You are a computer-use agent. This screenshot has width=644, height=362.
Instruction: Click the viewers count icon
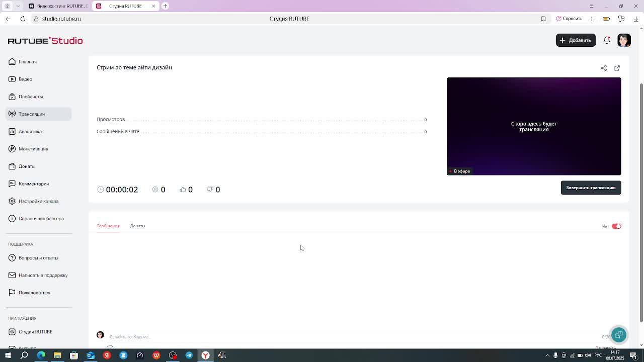pyautogui.click(x=155, y=190)
